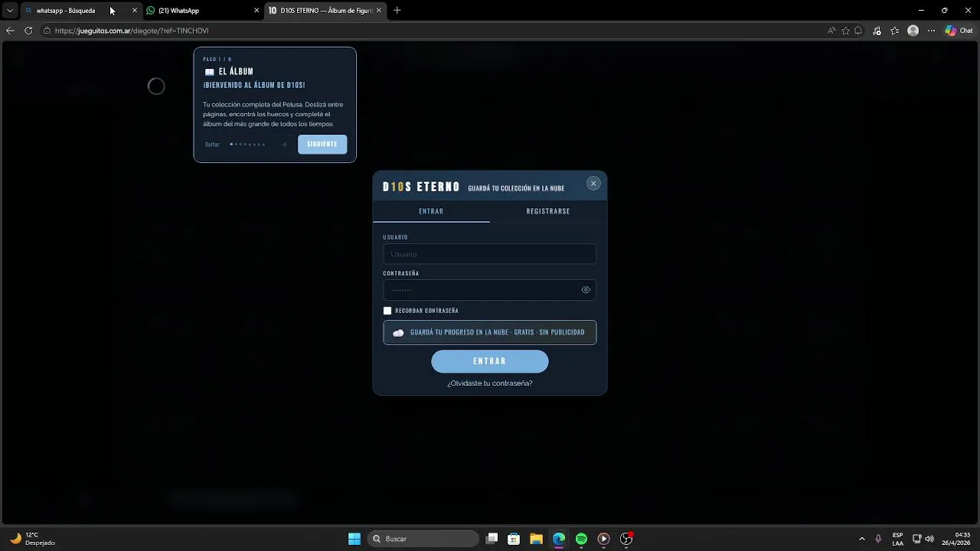Click the cloud icon in progress banner

click(x=398, y=333)
